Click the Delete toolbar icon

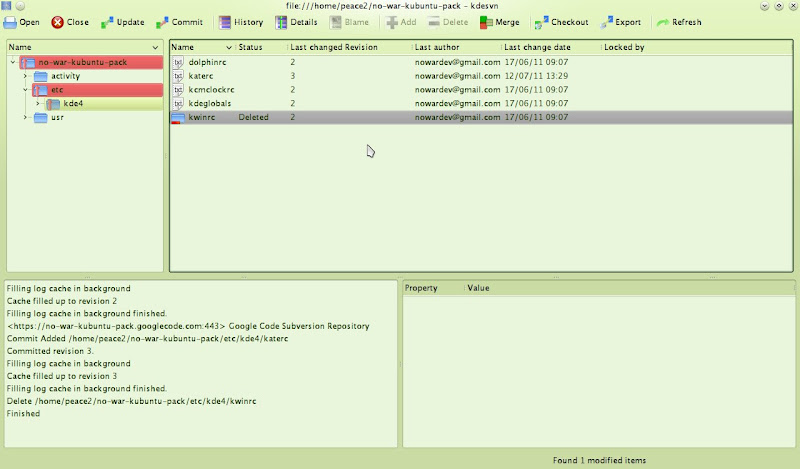tap(434, 22)
